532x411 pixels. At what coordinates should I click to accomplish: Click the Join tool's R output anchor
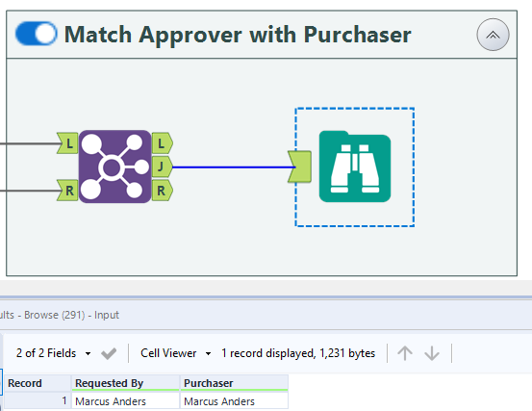tap(163, 191)
